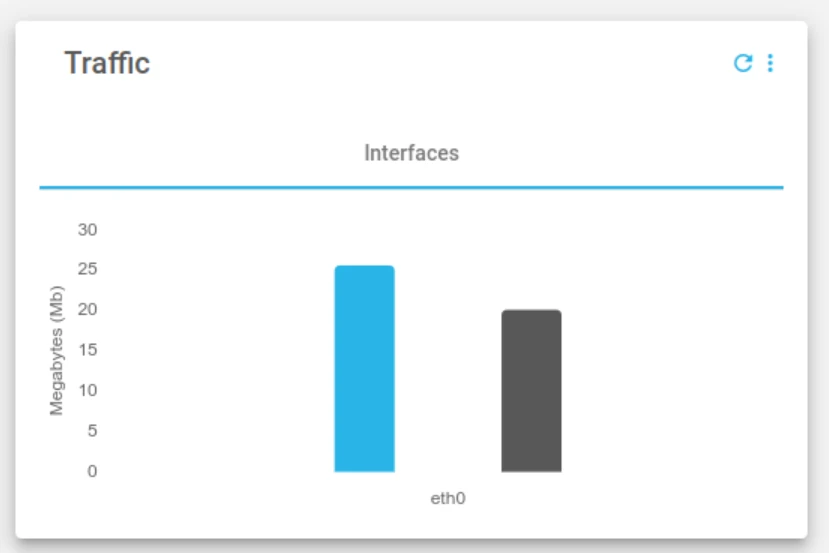The height and width of the screenshot is (553, 829).
Task: Click the top of the gray bar
Action: pyautogui.click(x=531, y=312)
